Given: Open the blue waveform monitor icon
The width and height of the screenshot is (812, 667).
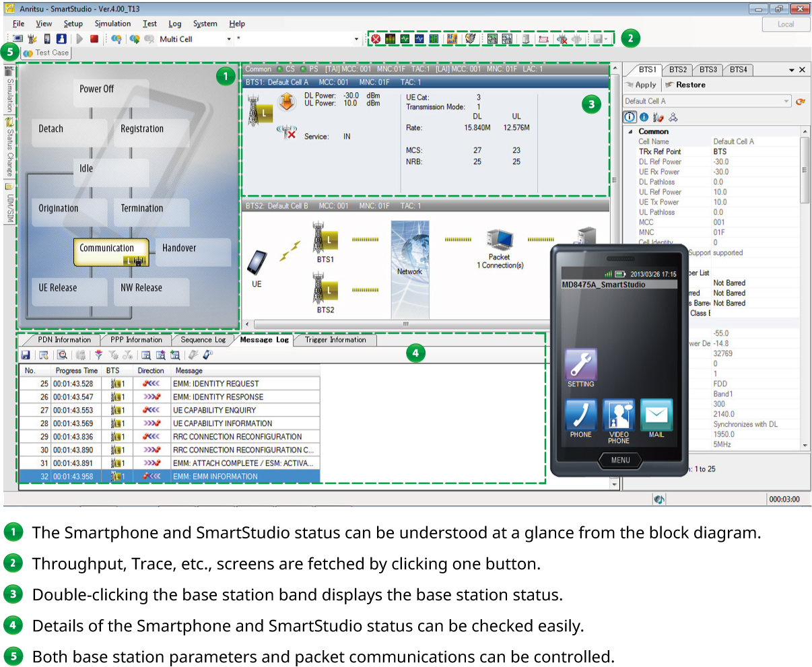Looking at the screenshot, I should click(x=419, y=39).
